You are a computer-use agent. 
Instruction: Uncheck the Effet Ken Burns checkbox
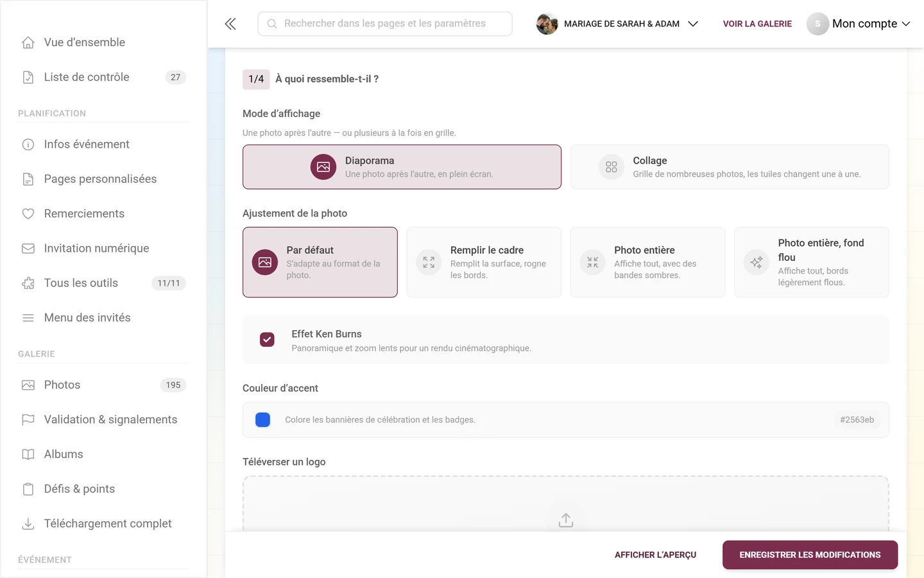click(267, 340)
